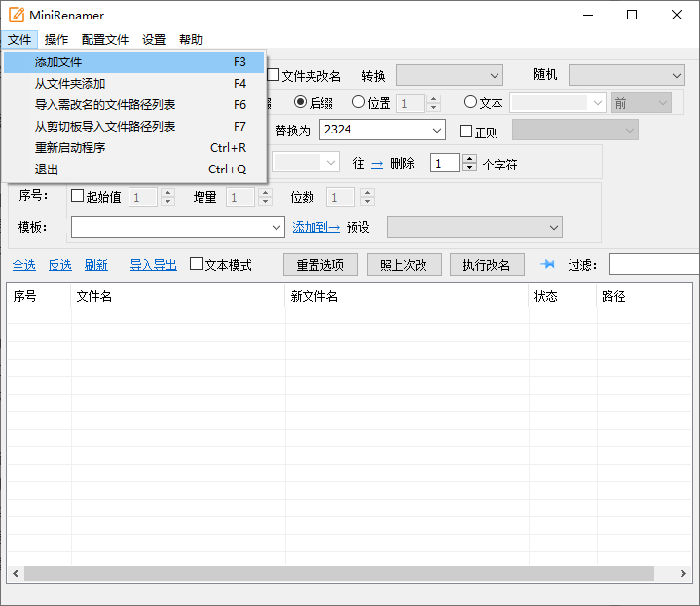Open the 模板 combo box

pyautogui.click(x=178, y=227)
